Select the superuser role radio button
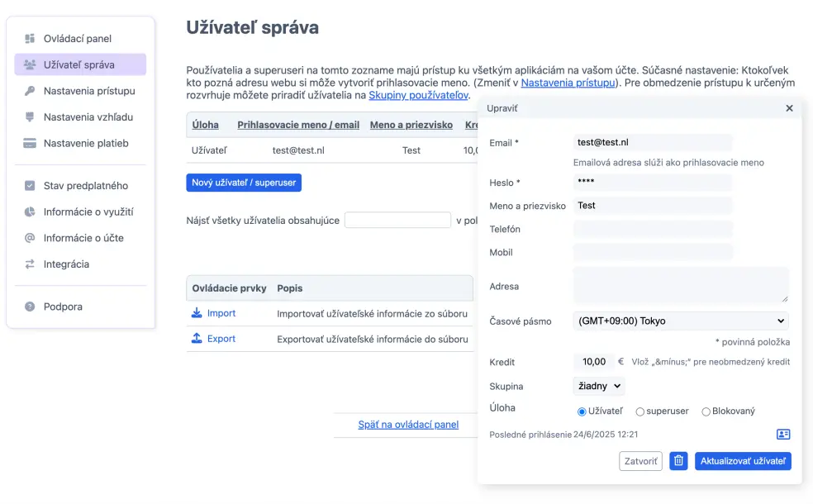Image resolution: width=813 pixels, height=504 pixels. 640,411
